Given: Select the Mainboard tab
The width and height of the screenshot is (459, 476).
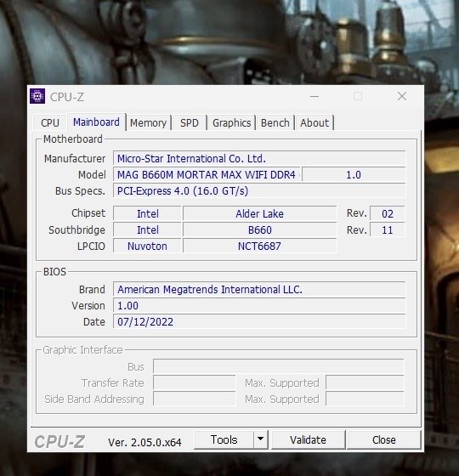Looking at the screenshot, I should (96, 122).
